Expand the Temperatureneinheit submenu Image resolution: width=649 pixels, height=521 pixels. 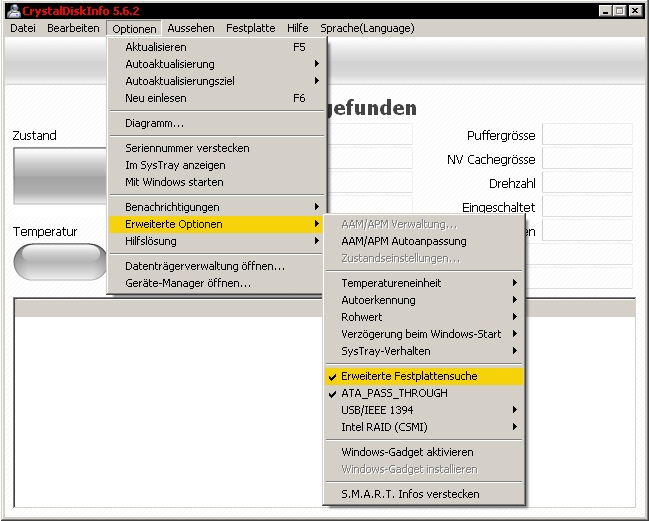[424, 283]
